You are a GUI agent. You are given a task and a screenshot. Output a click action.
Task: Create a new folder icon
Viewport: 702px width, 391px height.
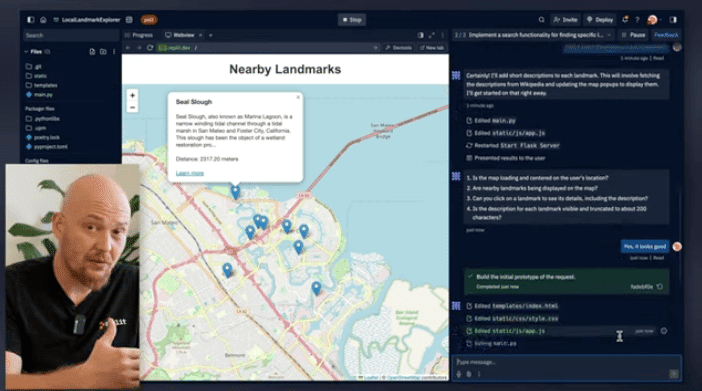click(x=103, y=52)
